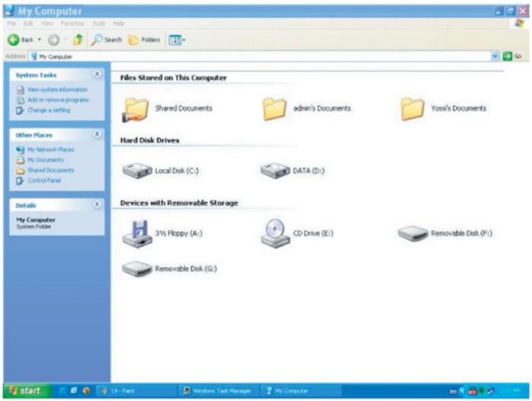This screenshot has width=532, height=401.
Task: Click the green Back arrow icon
Action: click(x=13, y=40)
